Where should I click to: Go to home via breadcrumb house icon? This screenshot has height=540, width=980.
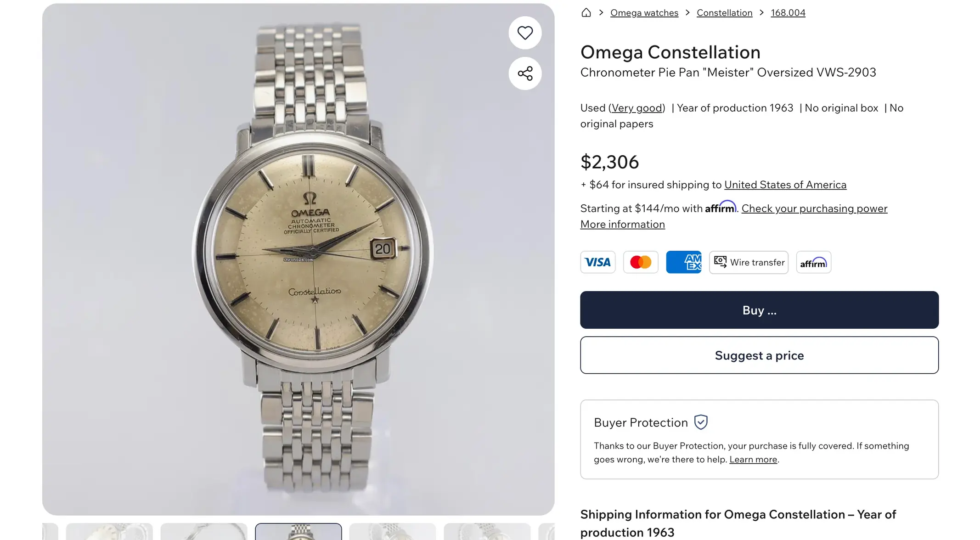coord(586,12)
